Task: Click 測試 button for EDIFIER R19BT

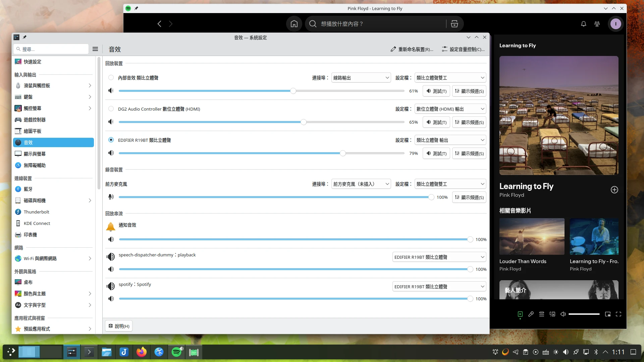Action: (436, 154)
